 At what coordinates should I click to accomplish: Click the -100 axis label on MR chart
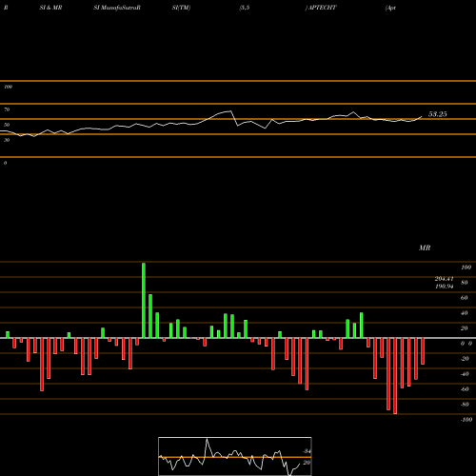(466, 420)
